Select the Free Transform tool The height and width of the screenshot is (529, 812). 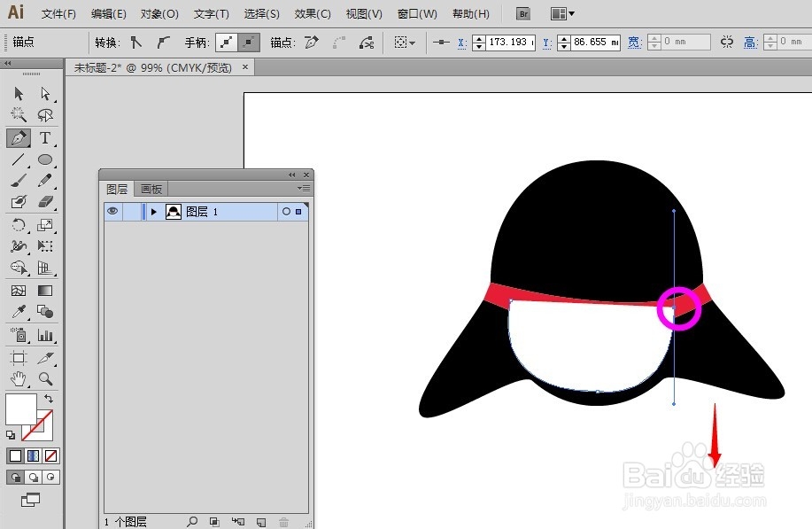click(45, 246)
